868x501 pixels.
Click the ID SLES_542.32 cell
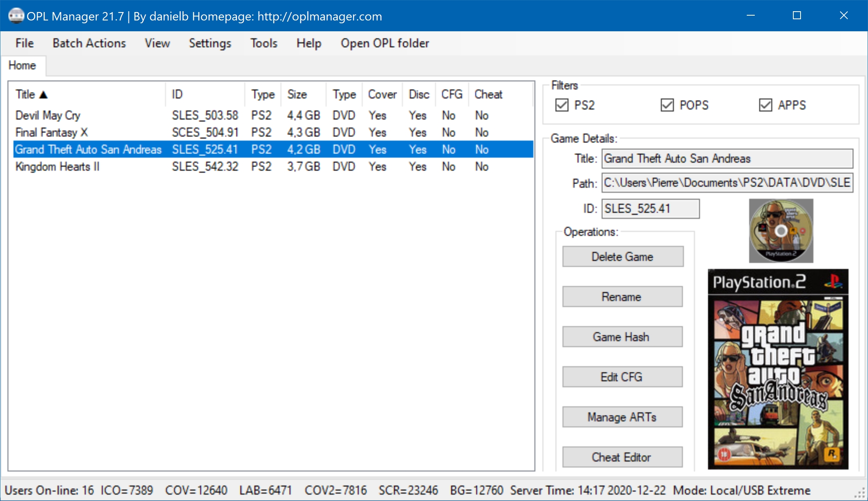205,166
